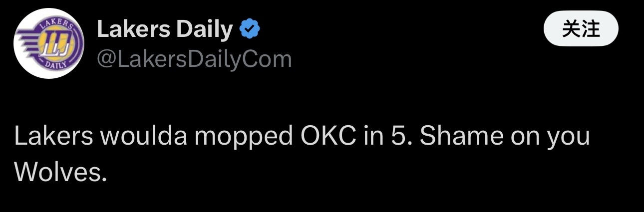Select the word "Wolves." in the tweet
This screenshot has height=212, width=644.
(x=61, y=172)
